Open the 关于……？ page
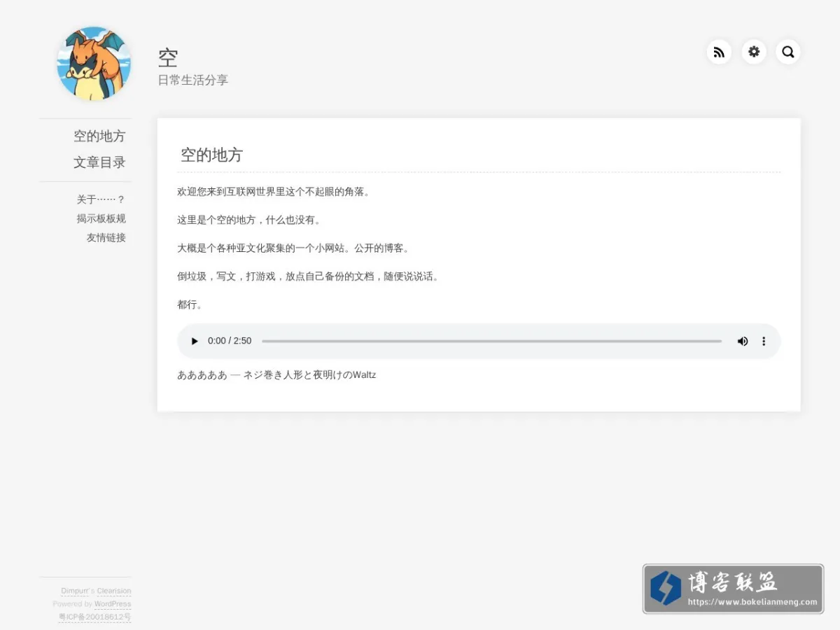Screen dimensions: 840x630 click(101, 199)
